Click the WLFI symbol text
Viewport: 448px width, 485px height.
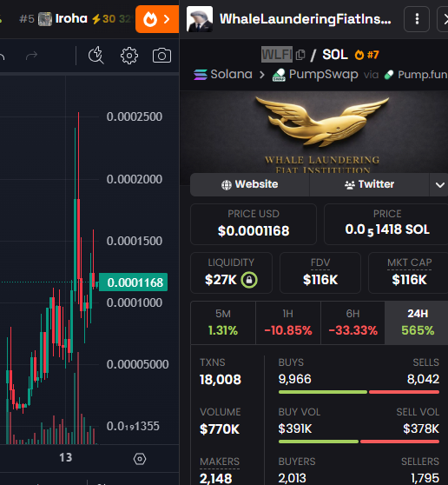tap(276, 55)
